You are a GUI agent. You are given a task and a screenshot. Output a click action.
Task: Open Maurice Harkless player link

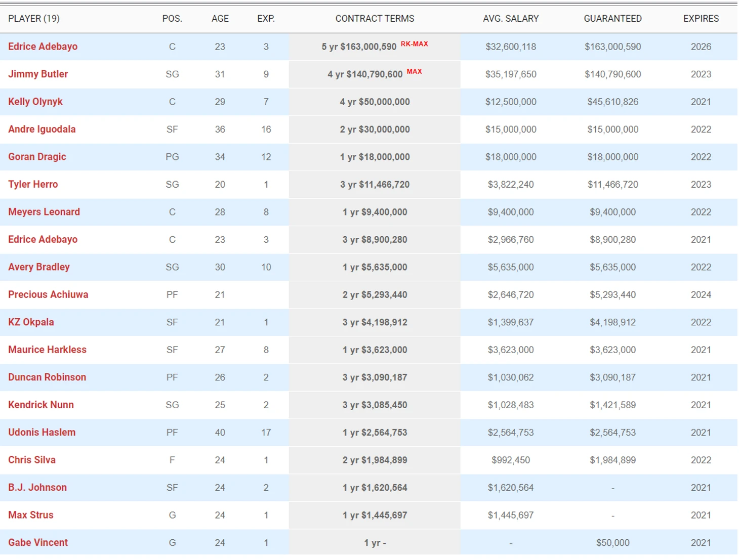[x=47, y=350]
